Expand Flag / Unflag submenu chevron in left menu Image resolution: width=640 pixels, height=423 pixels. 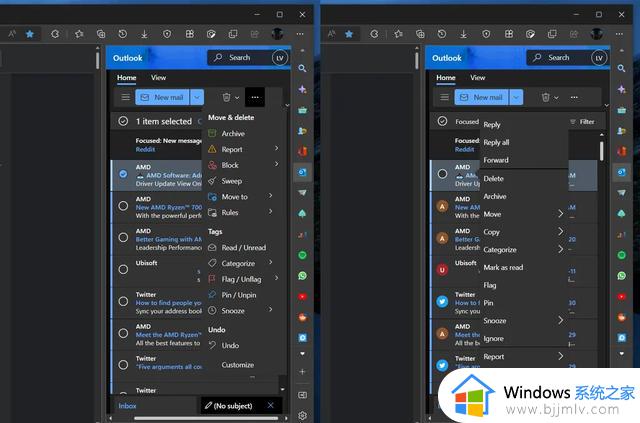tap(277, 278)
